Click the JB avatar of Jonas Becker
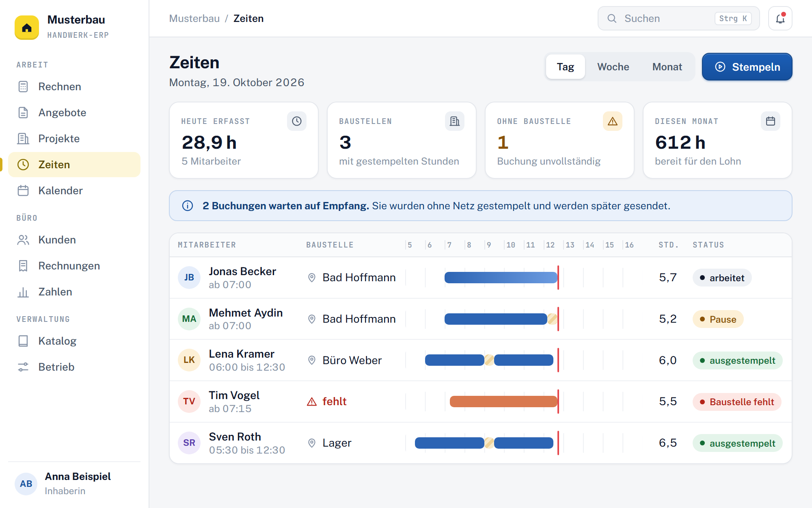The image size is (812, 508). click(x=189, y=278)
